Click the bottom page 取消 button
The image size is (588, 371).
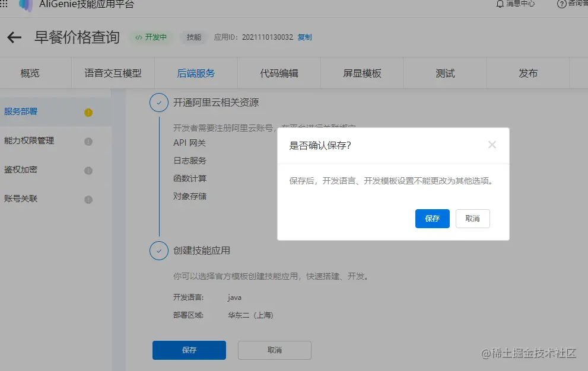point(275,350)
